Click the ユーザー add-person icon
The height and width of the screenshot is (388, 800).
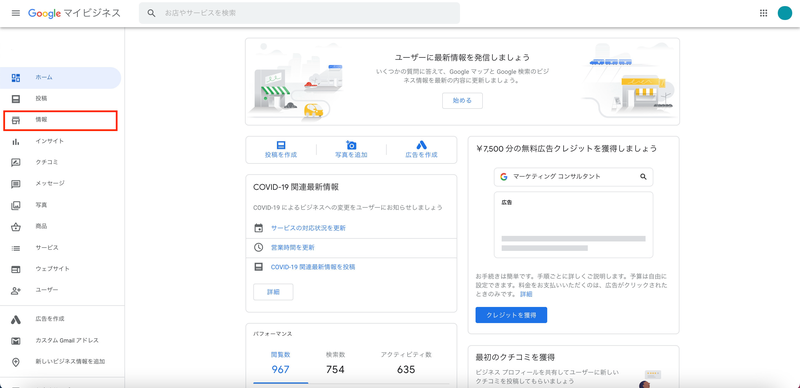pyautogui.click(x=16, y=290)
